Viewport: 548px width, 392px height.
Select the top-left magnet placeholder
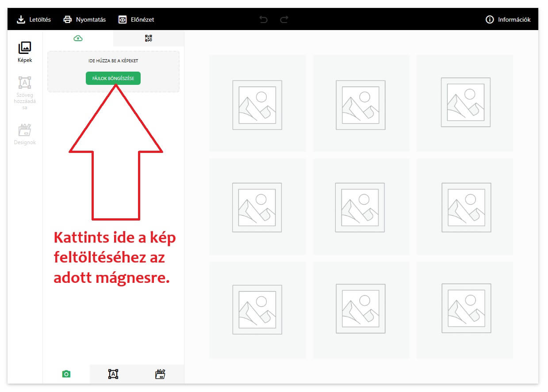click(257, 103)
